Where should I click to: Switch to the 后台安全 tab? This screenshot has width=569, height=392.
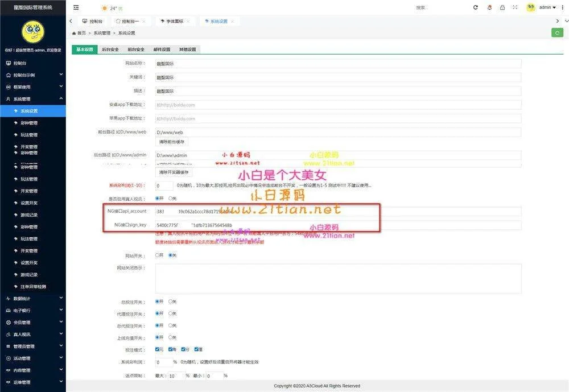(110, 49)
